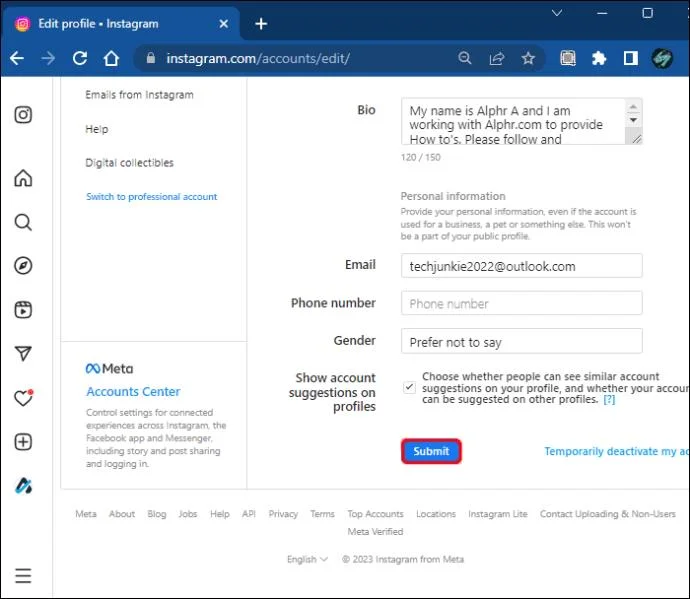Reload the page

[x=80, y=58]
